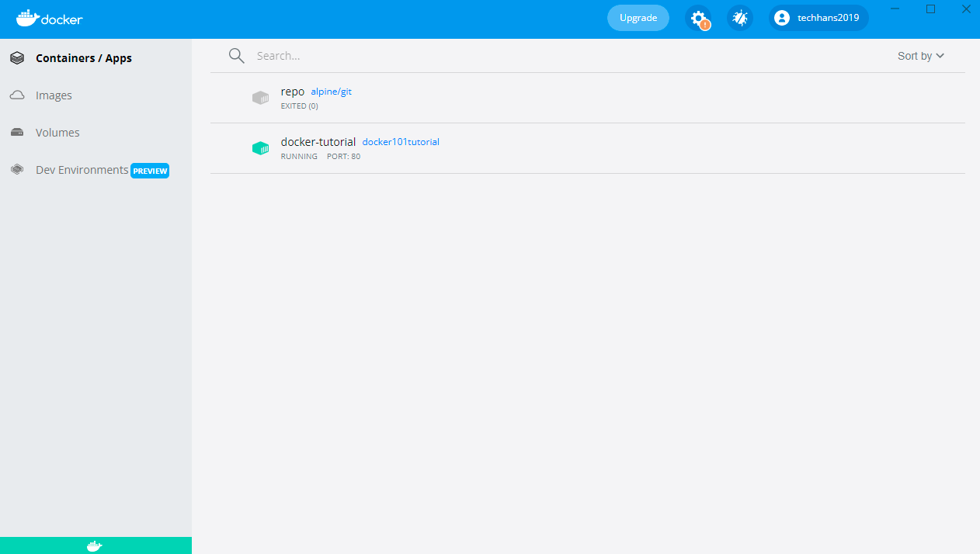
Task: Click the Dev Environments stacked icon
Action: [17, 169]
